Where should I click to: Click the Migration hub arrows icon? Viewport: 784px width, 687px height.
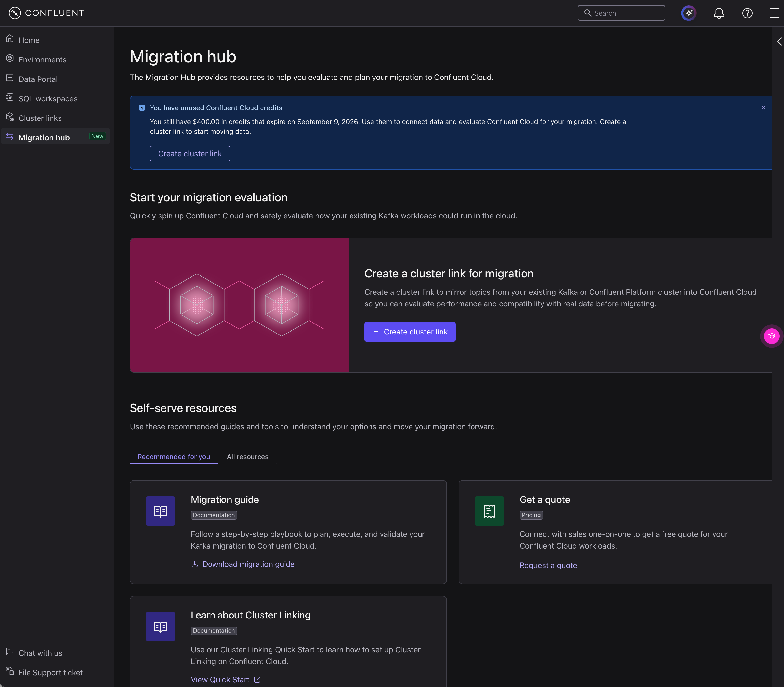click(x=10, y=137)
